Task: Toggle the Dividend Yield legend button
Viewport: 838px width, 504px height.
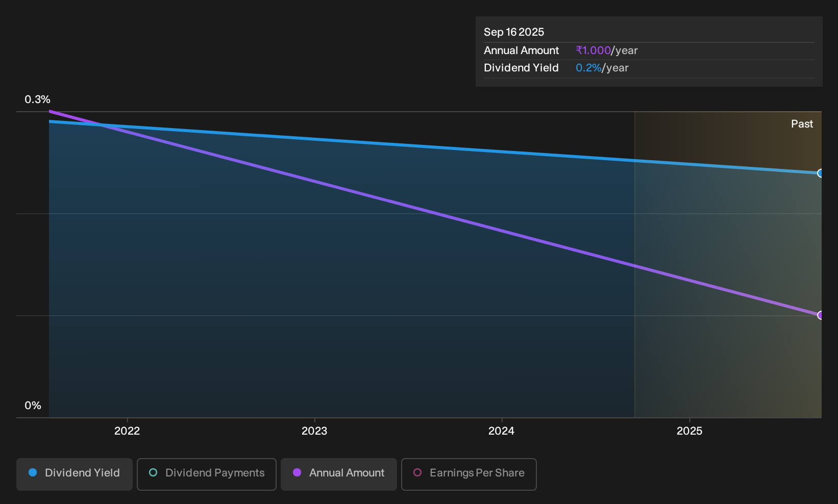Action: click(x=75, y=474)
